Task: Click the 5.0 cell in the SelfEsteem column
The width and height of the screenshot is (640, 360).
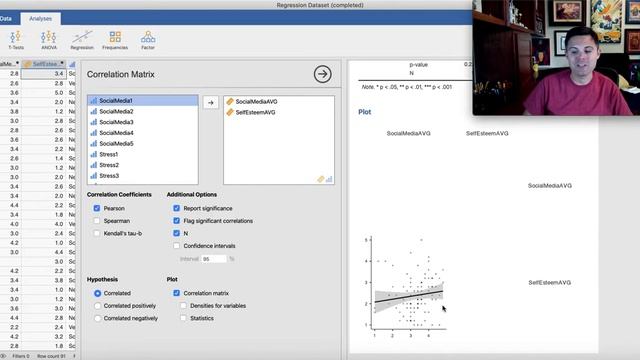Action: [44, 93]
